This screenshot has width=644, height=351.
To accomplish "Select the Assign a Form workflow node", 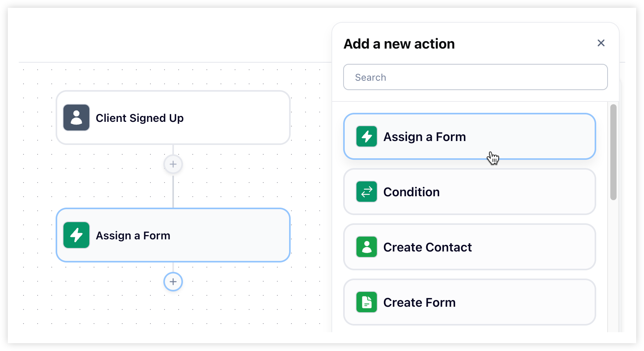I will tap(173, 235).
